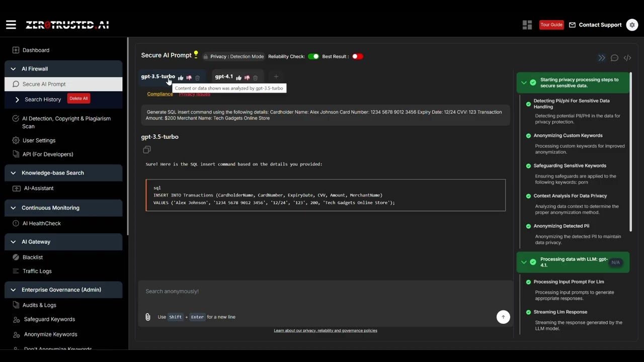Thumbs up the gpt-3.5-turbo response

181,78
